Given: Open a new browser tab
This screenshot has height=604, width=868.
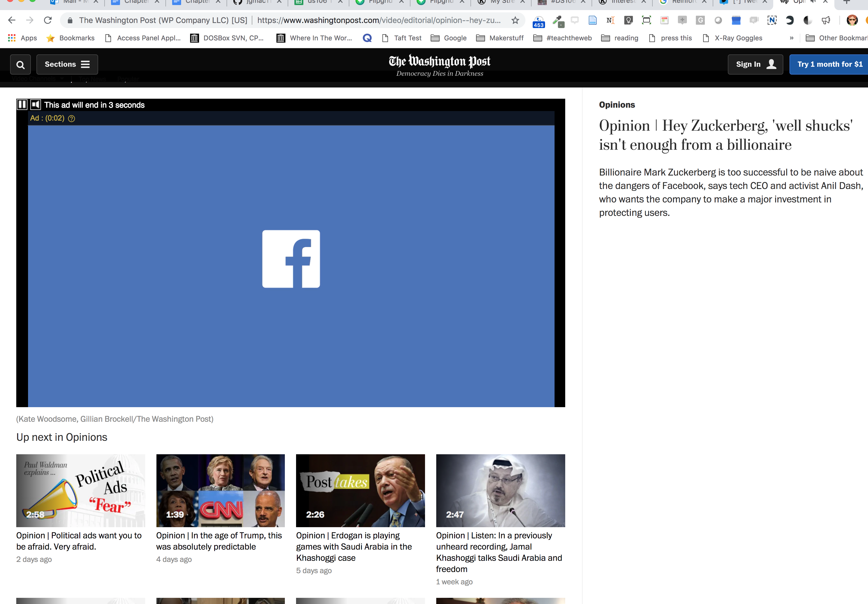Looking at the screenshot, I should (x=846, y=2).
